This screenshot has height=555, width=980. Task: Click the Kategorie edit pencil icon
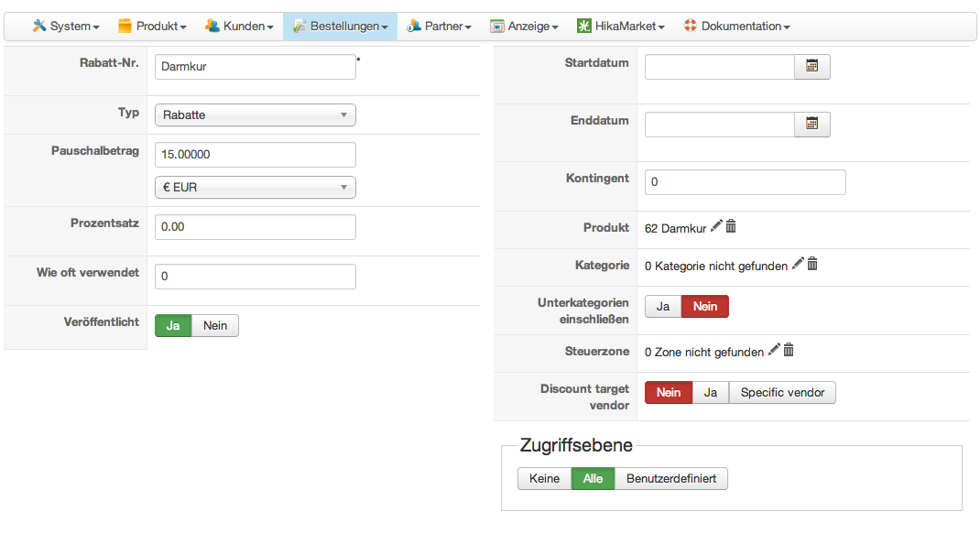[x=798, y=264]
